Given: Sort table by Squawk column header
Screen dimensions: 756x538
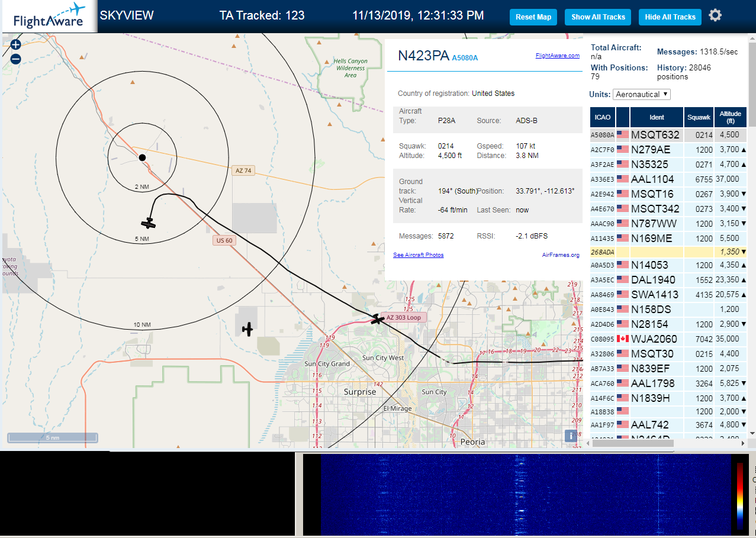Looking at the screenshot, I should click(699, 117).
